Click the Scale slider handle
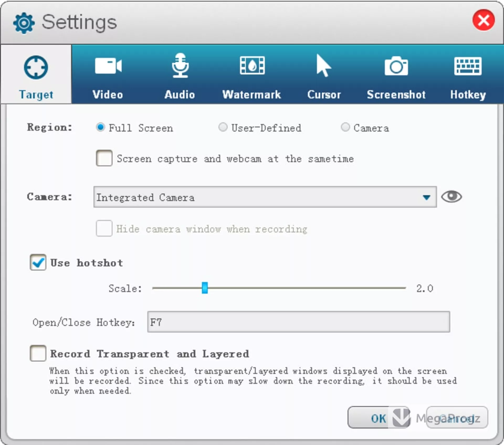The image size is (504, 445). coord(205,288)
